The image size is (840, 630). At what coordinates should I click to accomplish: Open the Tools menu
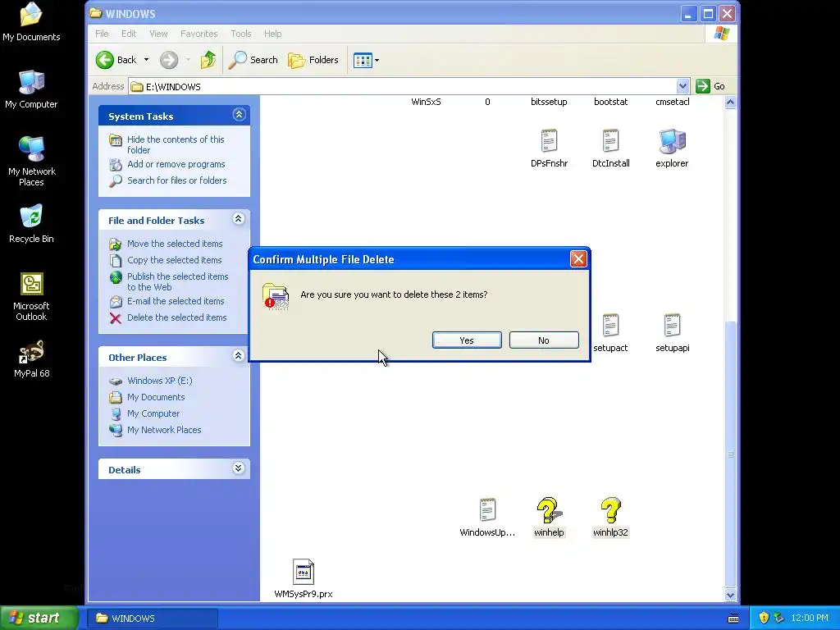(241, 34)
